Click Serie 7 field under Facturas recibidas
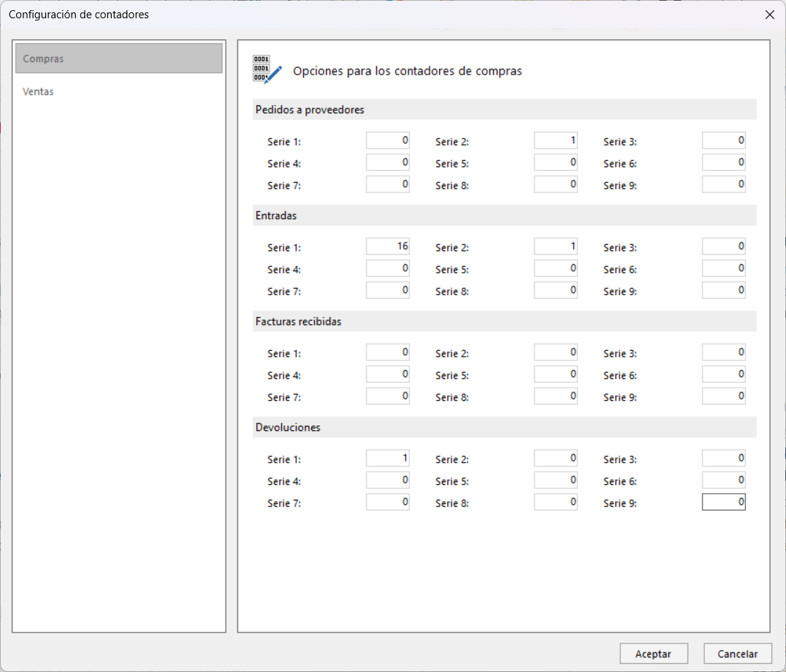This screenshot has height=672, width=786. click(387, 397)
